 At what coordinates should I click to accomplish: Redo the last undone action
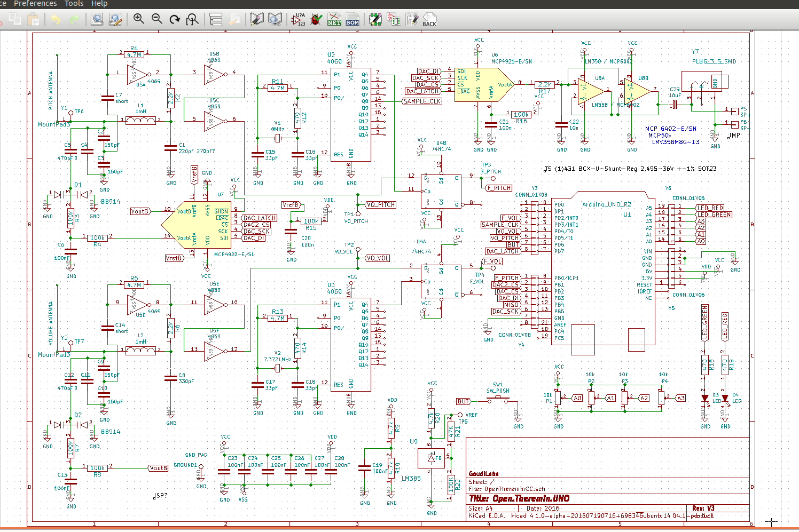click(74, 20)
